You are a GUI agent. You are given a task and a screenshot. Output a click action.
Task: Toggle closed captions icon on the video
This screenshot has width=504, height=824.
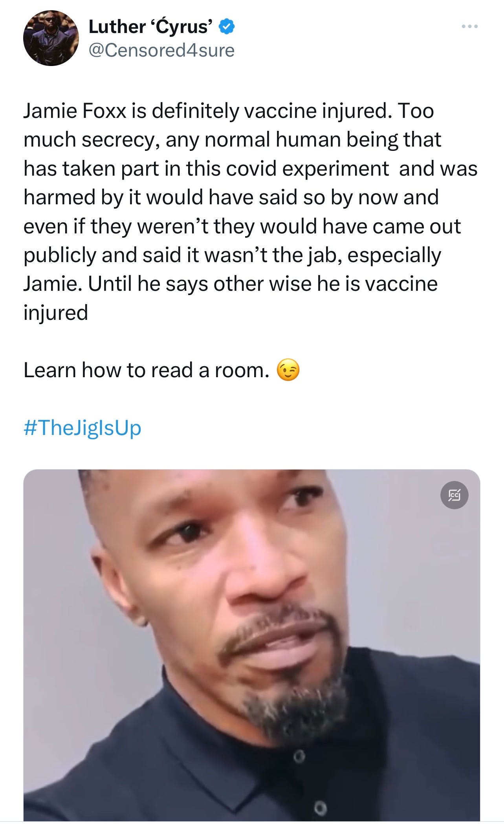click(454, 495)
